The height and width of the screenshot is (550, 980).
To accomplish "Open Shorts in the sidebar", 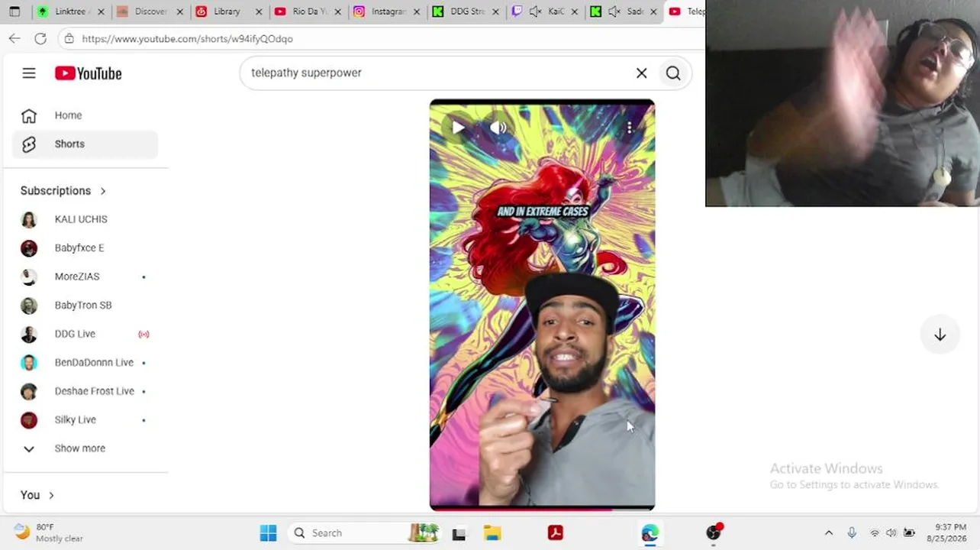I will point(85,144).
